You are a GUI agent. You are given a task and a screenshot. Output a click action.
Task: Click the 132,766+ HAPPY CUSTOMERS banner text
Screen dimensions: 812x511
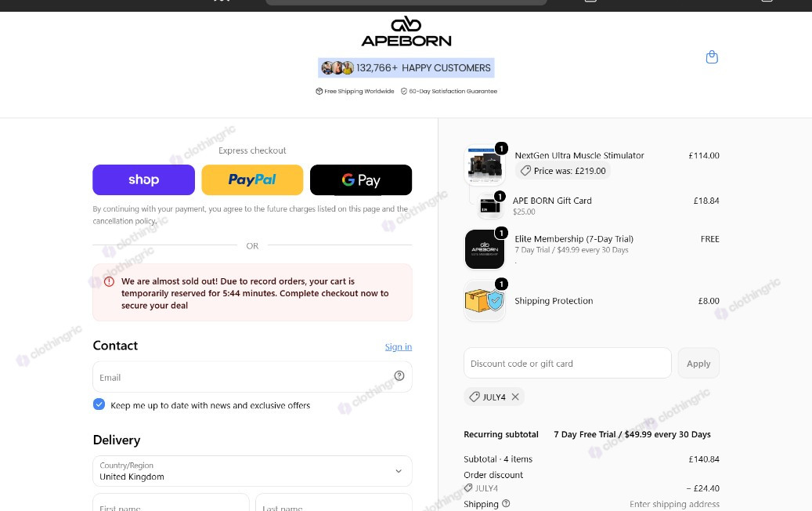[423, 68]
